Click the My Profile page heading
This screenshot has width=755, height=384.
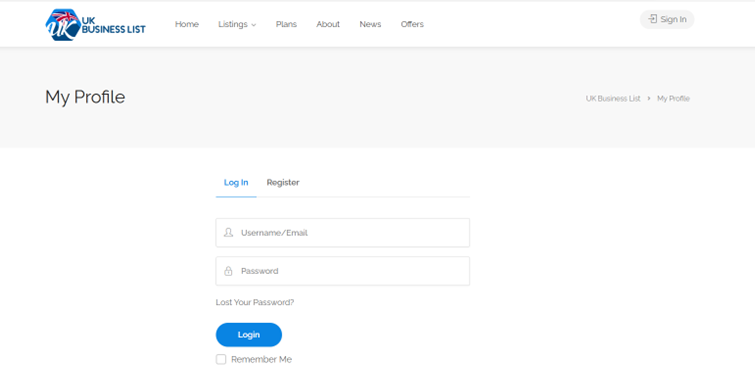click(85, 97)
